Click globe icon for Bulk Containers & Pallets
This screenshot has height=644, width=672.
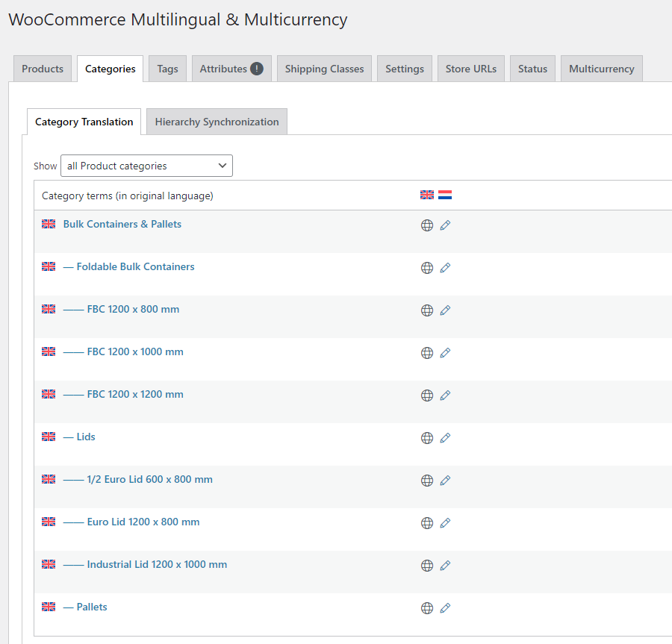point(427,225)
